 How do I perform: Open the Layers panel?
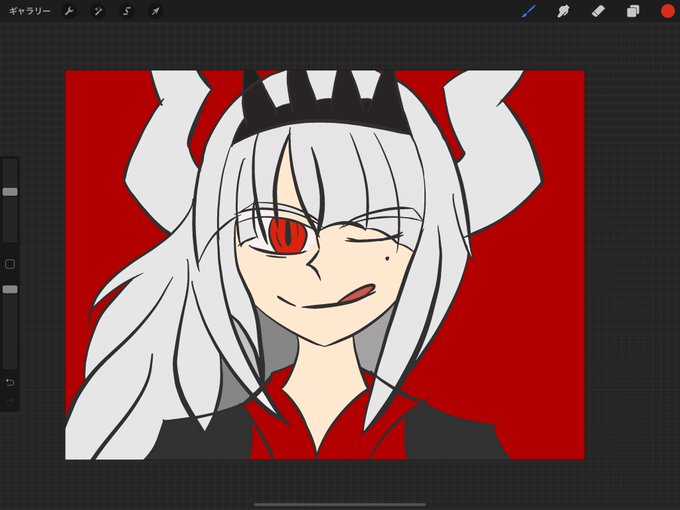pyautogui.click(x=633, y=11)
